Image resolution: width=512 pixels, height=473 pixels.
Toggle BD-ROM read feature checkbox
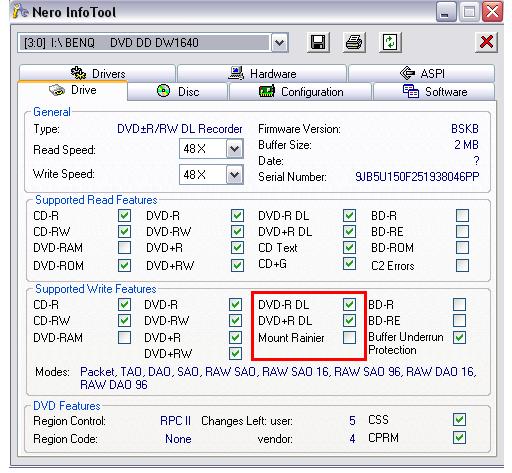coord(462,248)
